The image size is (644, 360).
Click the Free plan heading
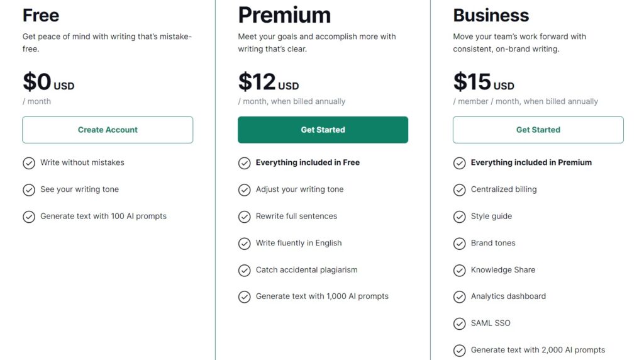(41, 15)
